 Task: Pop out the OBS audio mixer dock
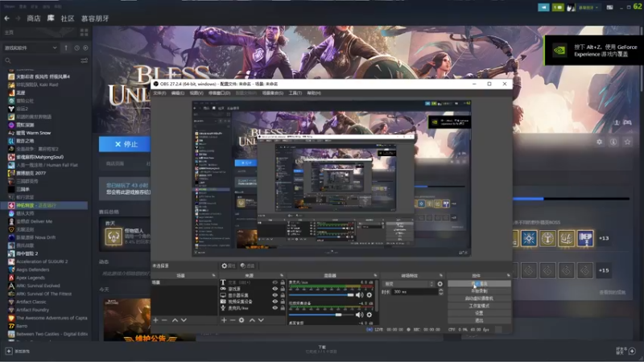click(x=375, y=275)
